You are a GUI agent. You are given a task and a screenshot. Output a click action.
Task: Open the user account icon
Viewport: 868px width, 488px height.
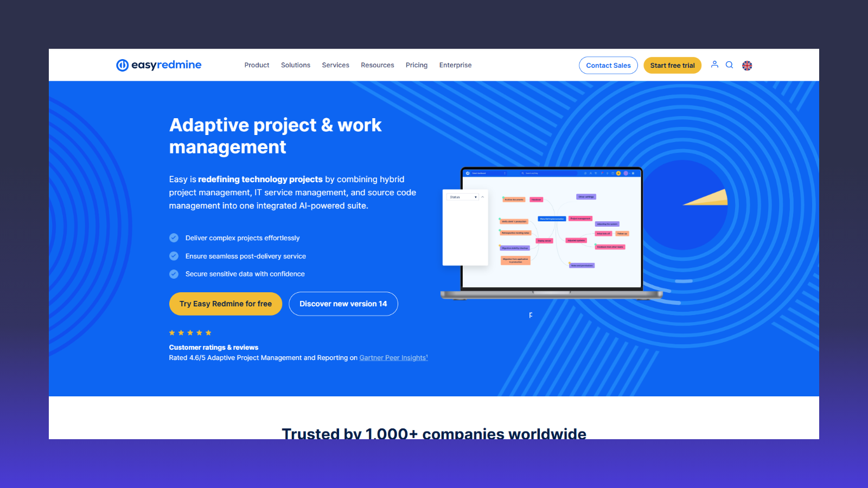[714, 65]
